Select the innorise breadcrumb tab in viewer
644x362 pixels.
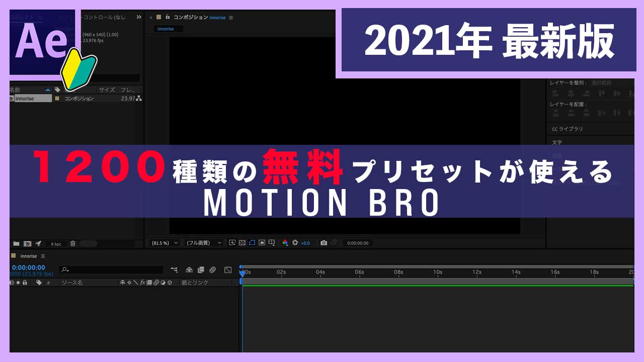pyautogui.click(x=166, y=29)
